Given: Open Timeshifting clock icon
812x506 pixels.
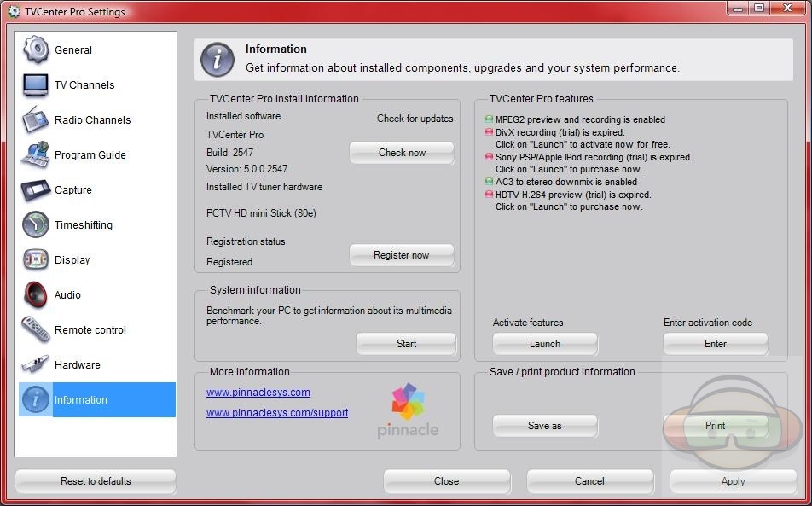Looking at the screenshot, I should click(x=36, y=224).
